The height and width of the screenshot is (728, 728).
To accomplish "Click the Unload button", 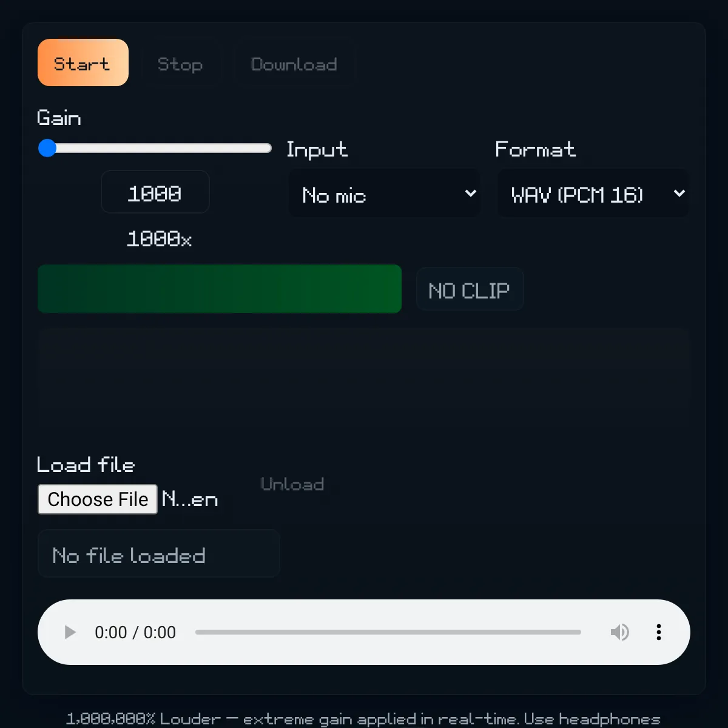I will click(292, 484).
